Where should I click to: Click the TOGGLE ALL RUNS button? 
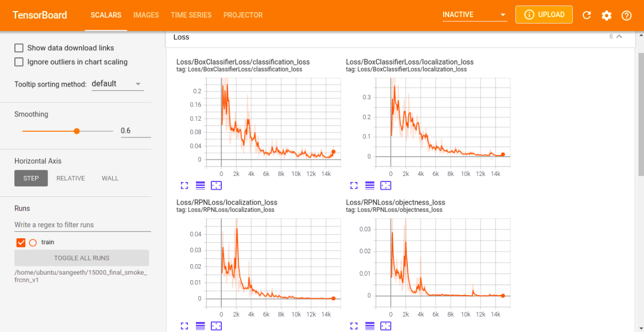(82, 258)
